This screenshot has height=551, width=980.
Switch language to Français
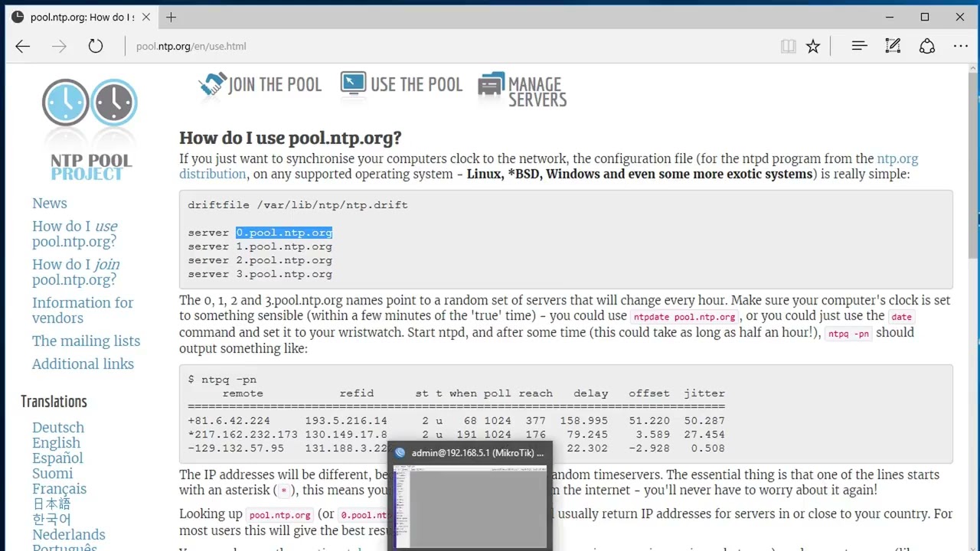tap(60, 489)
